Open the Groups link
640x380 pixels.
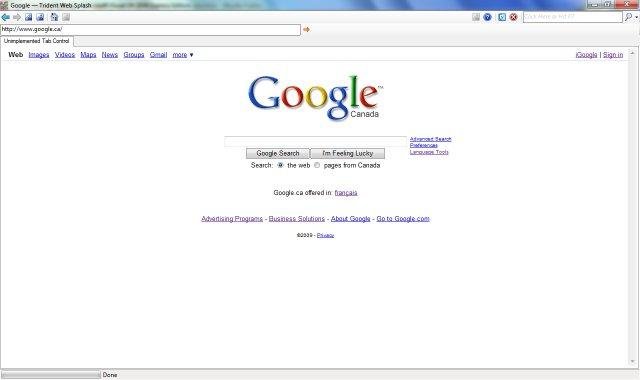(x=134, y=55)
